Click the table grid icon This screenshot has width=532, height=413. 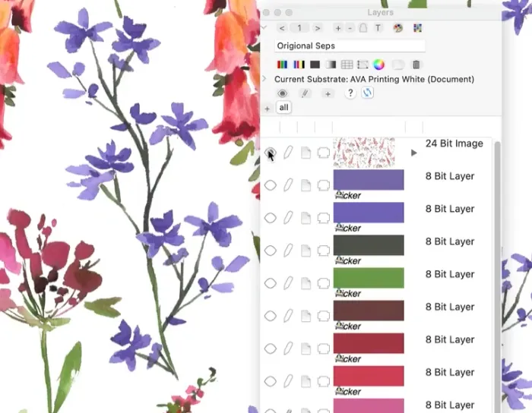pos(347,65)
